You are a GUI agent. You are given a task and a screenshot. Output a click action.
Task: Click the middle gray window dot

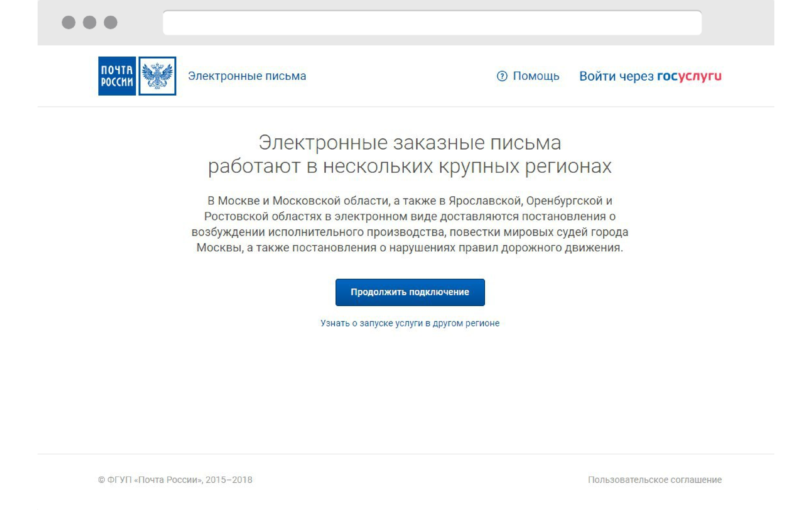click(x=90, y=22)
